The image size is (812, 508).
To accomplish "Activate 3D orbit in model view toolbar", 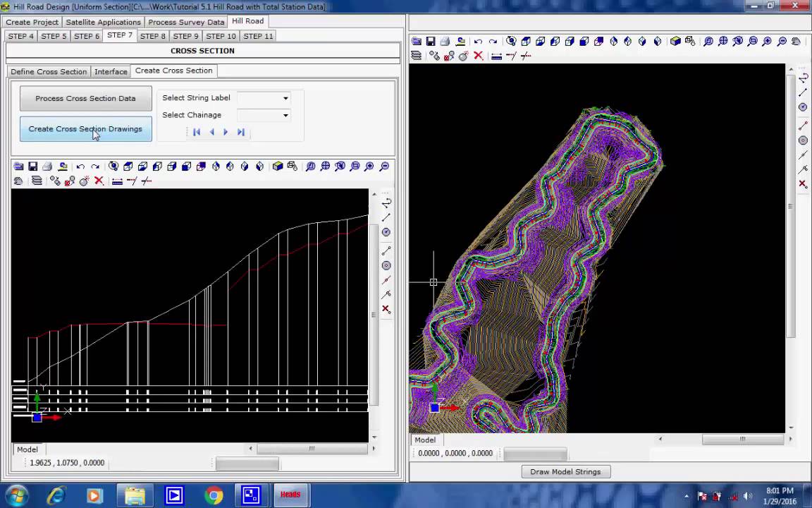I will [x=511, y=42].
